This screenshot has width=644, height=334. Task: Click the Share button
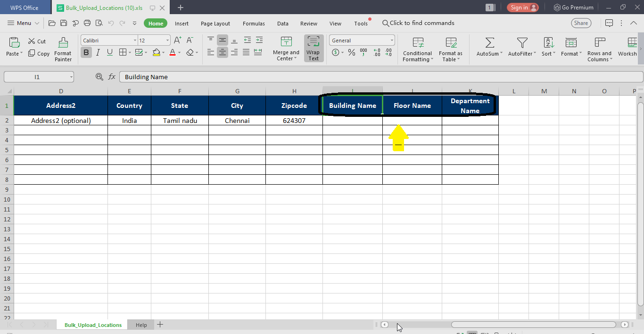(581, 23)
